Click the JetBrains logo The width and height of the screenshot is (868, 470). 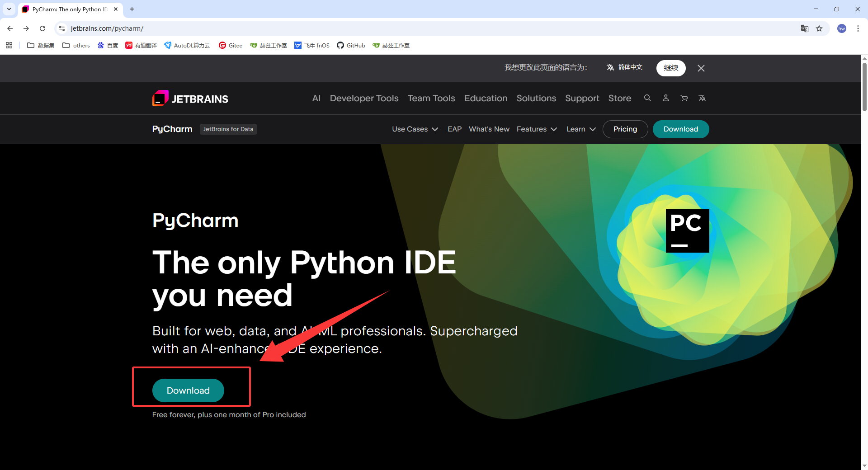point(190,98)
